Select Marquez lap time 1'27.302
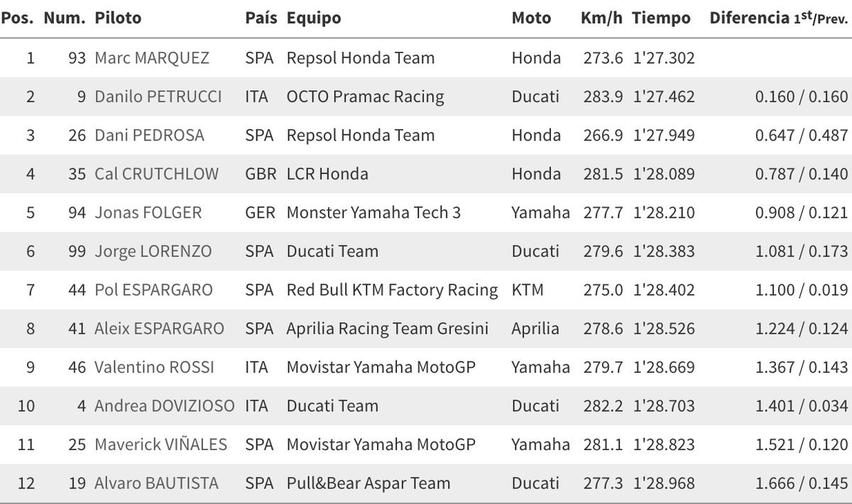 pos(664,58)
